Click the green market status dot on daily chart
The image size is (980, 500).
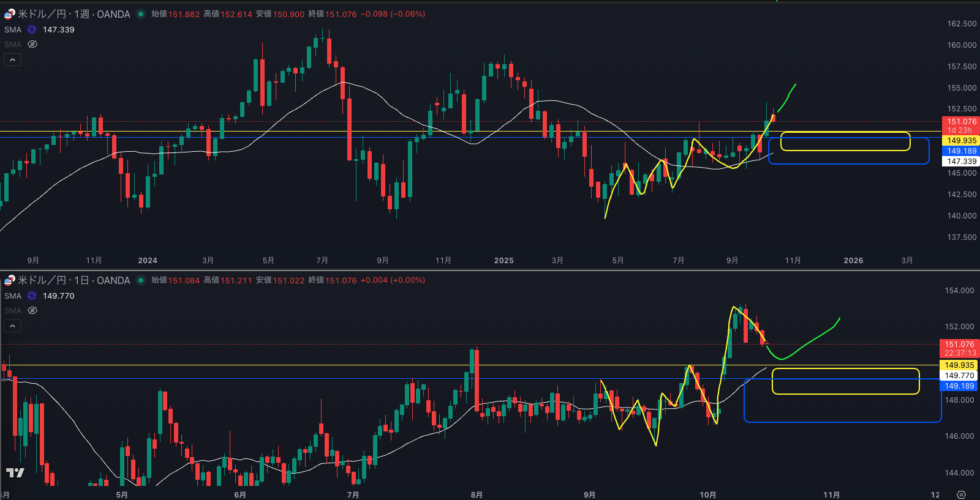click(x=141, y=280)
